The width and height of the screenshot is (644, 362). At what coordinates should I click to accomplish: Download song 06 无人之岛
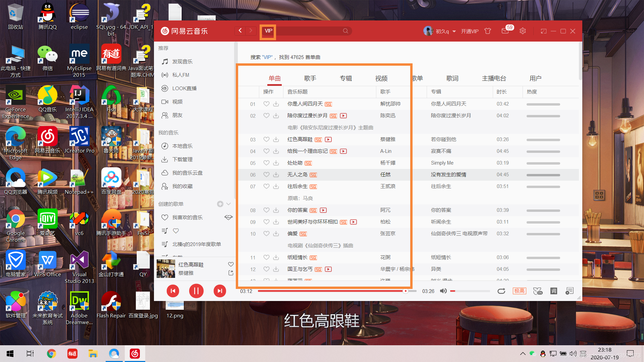pyautogui.click(x=276, y=175)
